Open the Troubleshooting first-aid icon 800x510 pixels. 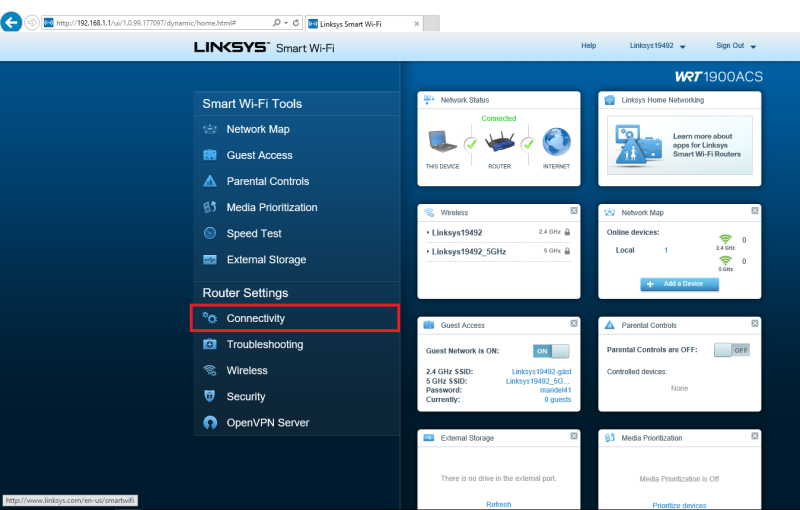click(x=210, y=344)
